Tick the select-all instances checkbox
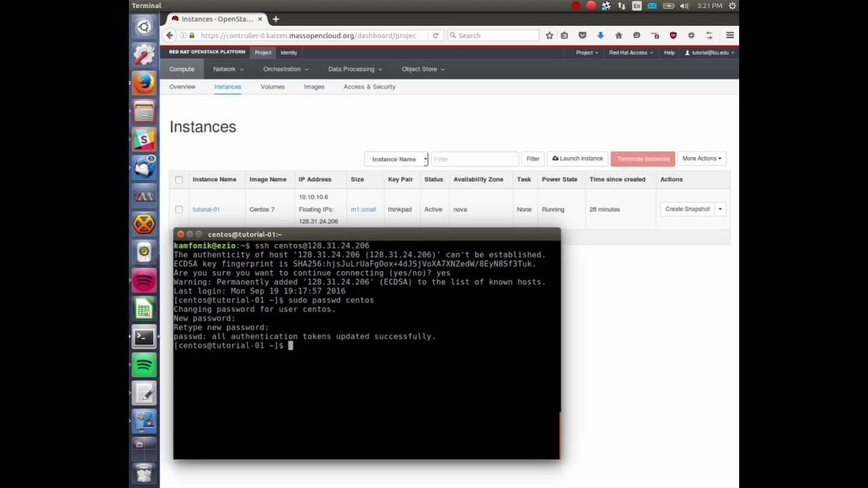Viewport: 868px width, 488px height. [179, 180]
